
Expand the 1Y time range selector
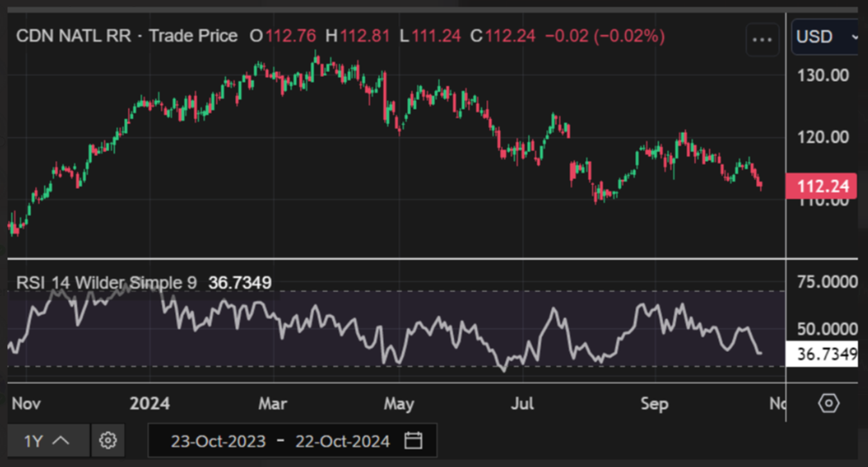coord(48,441)
